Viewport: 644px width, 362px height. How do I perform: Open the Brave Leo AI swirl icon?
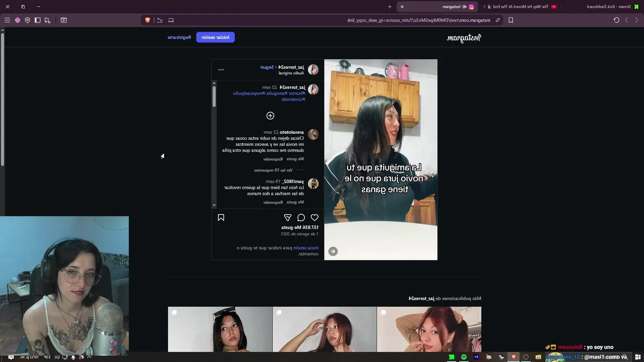pyautogui.click(x=18, y=20)
